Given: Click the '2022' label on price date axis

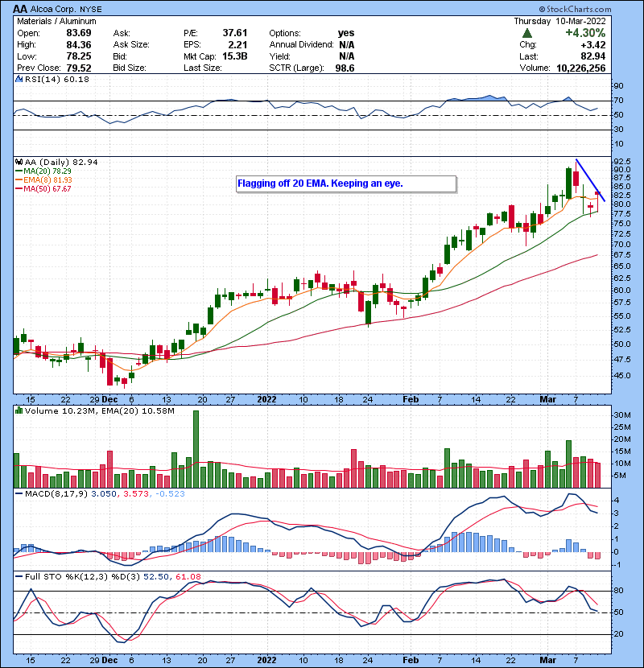Looking at the screenshot, I should pyautogui.click(x=266, y=400).
